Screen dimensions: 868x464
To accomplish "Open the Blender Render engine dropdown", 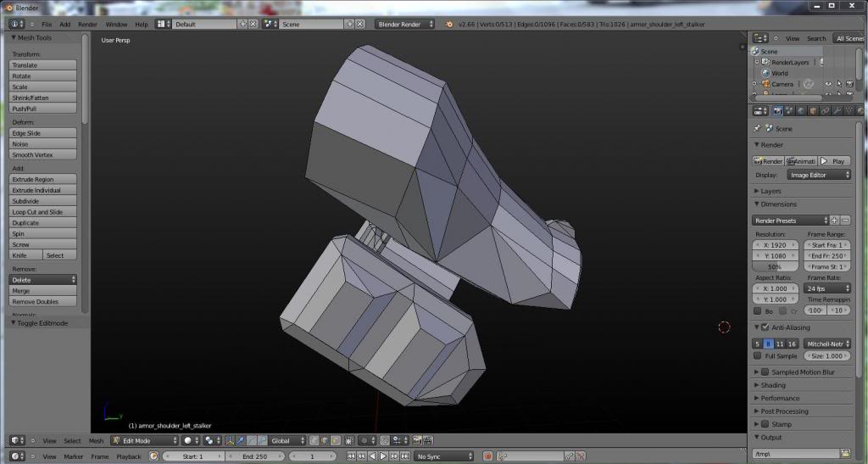I will pyautogui.click(x=405, y=24).
